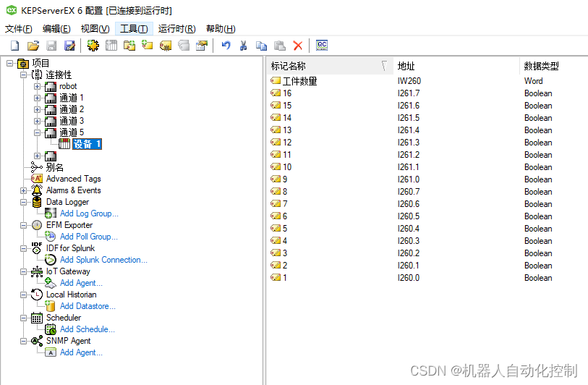Click the New device toolbar icon
The width and height of the screenshot is (588, 385).
coord(111,46)
